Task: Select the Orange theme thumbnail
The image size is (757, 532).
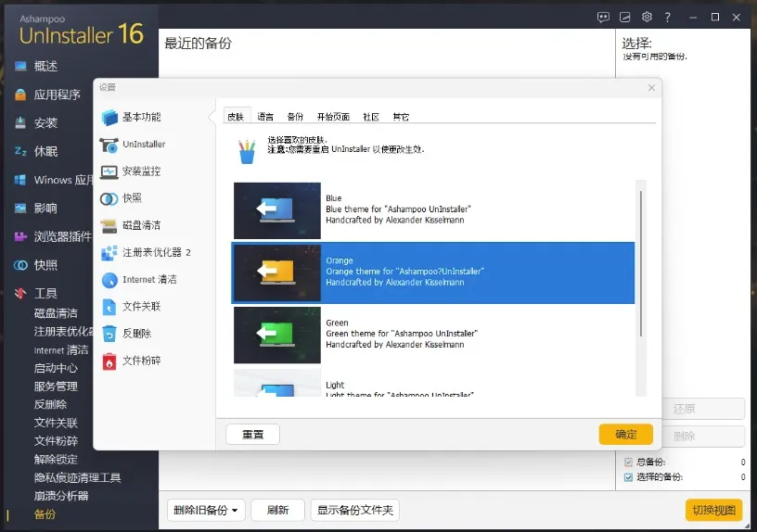Action: [277, 273]
